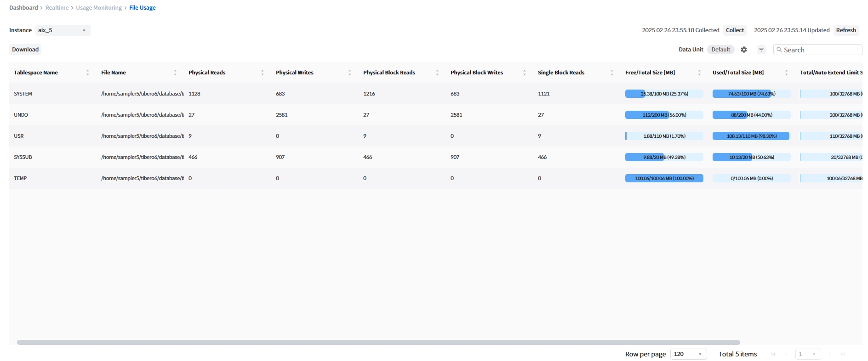Toggle the Data Unit Default switch
Image resolution: width=868 pixels, height=361 pixels.
pos(720,50)
